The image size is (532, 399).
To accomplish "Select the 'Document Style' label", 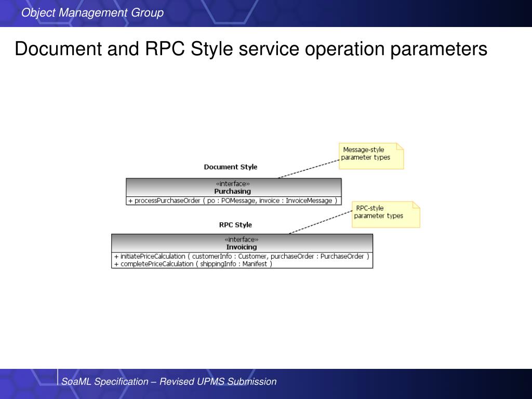I will coord(231,167).
